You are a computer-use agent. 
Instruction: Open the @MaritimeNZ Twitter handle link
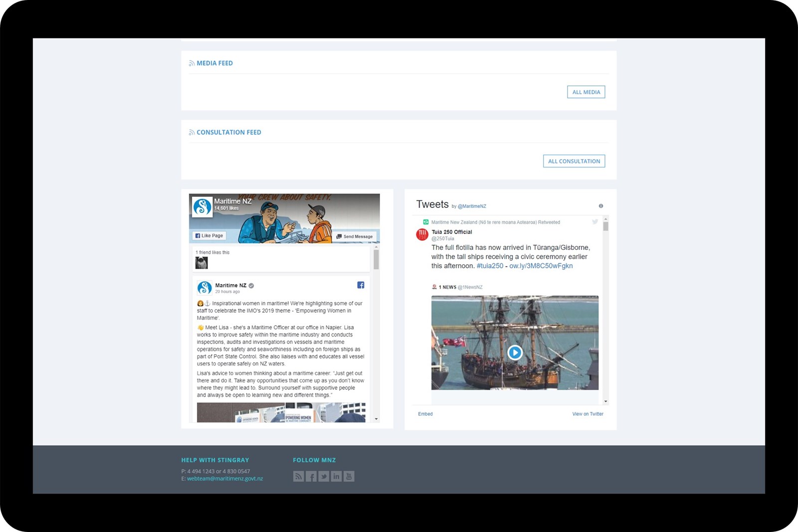(472, 206)
